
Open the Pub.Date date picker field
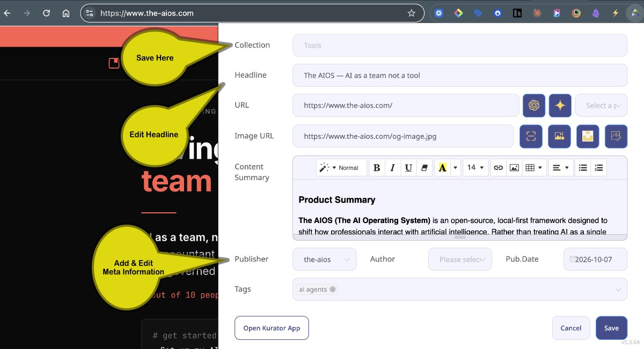point(595,259)
